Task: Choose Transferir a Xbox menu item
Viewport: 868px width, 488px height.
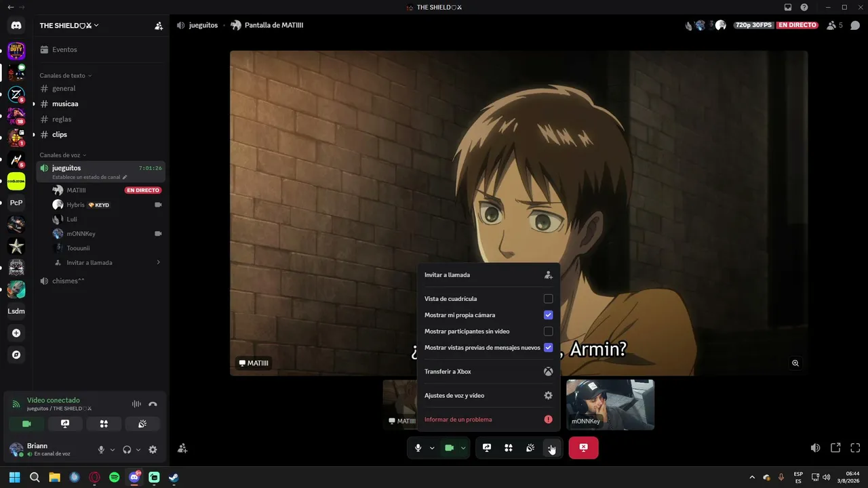Action: (x=488, y=371)
